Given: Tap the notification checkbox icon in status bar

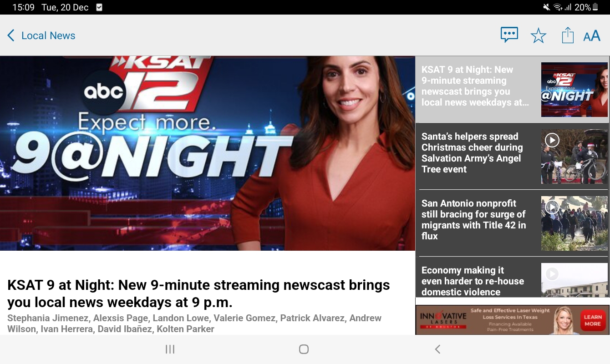Looking at the screenshot, I should [x=100, y=7].
